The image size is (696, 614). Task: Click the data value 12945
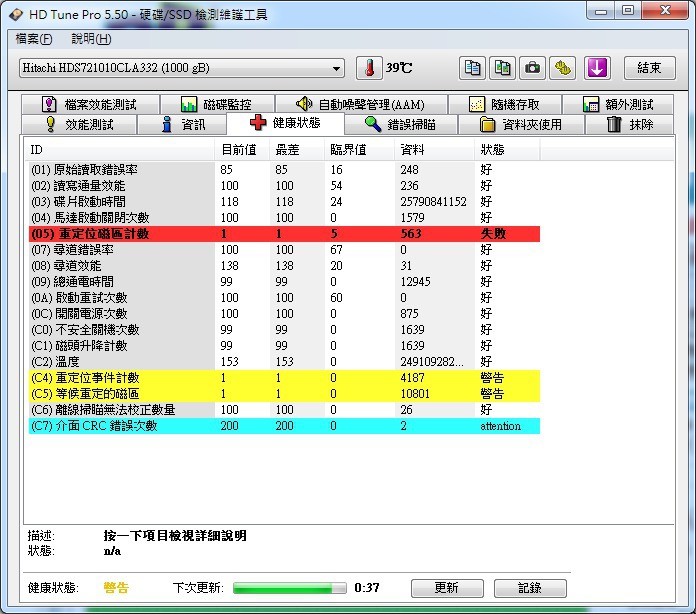(415, 281)
